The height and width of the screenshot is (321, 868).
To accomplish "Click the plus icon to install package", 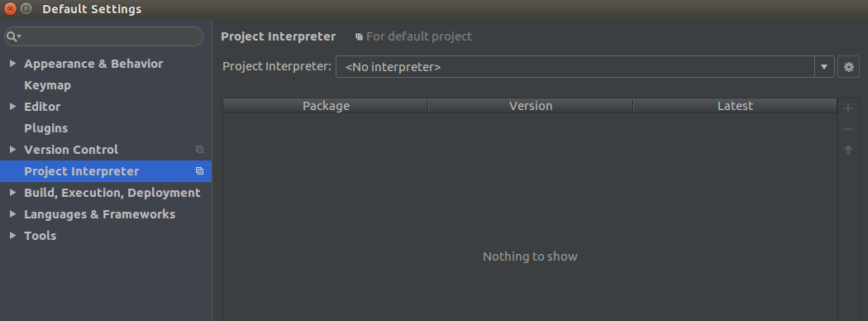I will click(847, 108).
